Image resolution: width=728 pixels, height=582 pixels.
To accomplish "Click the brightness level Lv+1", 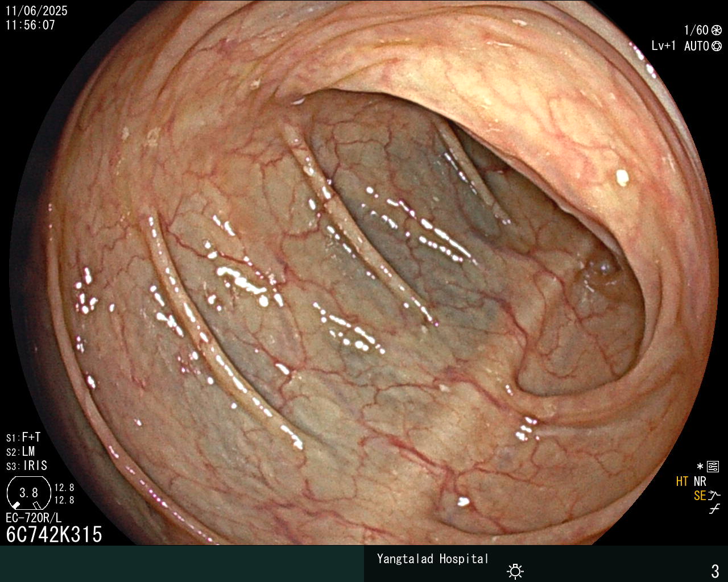I will click(x=664, y=46).
